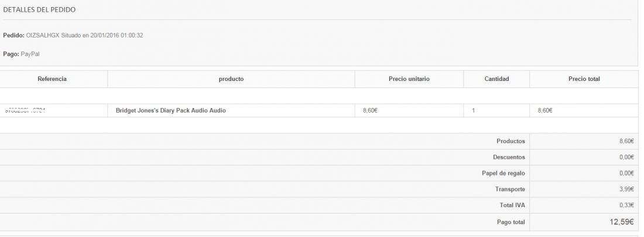Click the Referencia column header
This screenshot has height=237, width=644.
coord(52,79)
